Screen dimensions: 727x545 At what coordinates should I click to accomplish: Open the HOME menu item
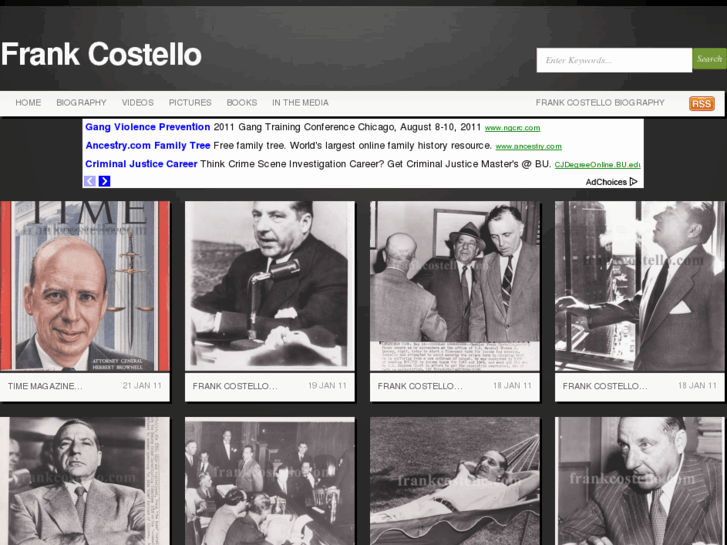click(28, 103)
